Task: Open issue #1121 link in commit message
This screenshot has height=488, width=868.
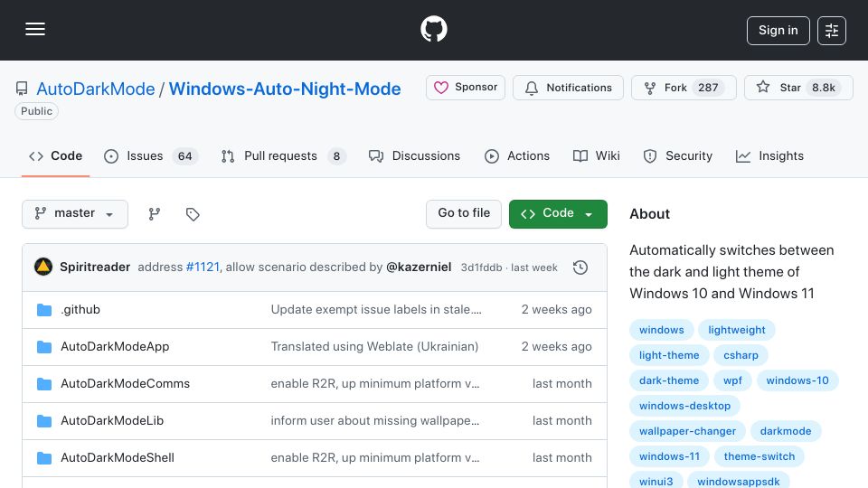Action: pos(203,267)
